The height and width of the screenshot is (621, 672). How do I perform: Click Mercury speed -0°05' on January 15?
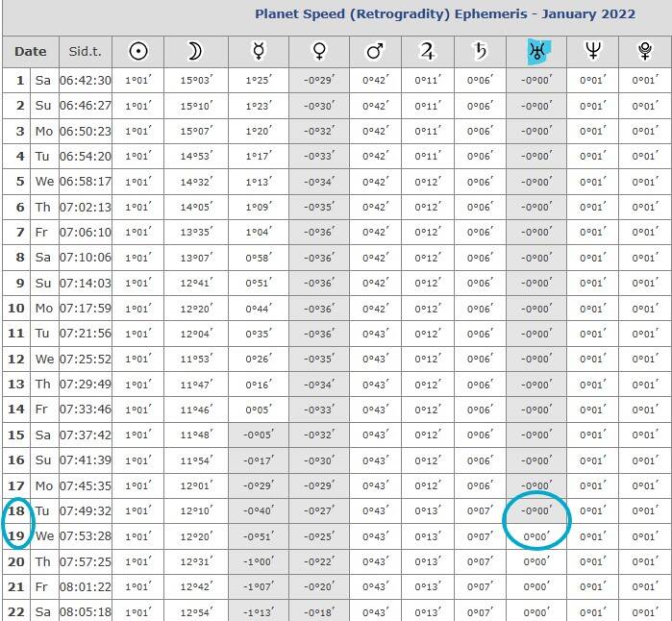pyautogui.click(x=259, y=435)
